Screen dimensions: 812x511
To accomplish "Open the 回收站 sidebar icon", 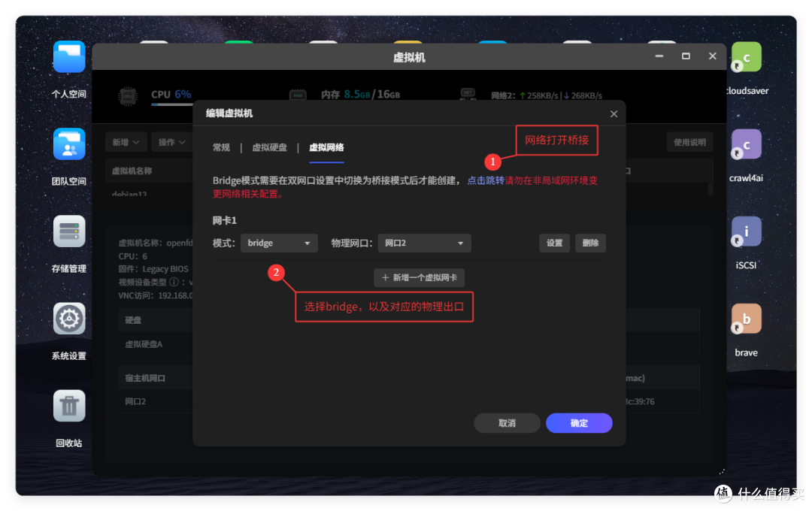I will pos(68,406).
